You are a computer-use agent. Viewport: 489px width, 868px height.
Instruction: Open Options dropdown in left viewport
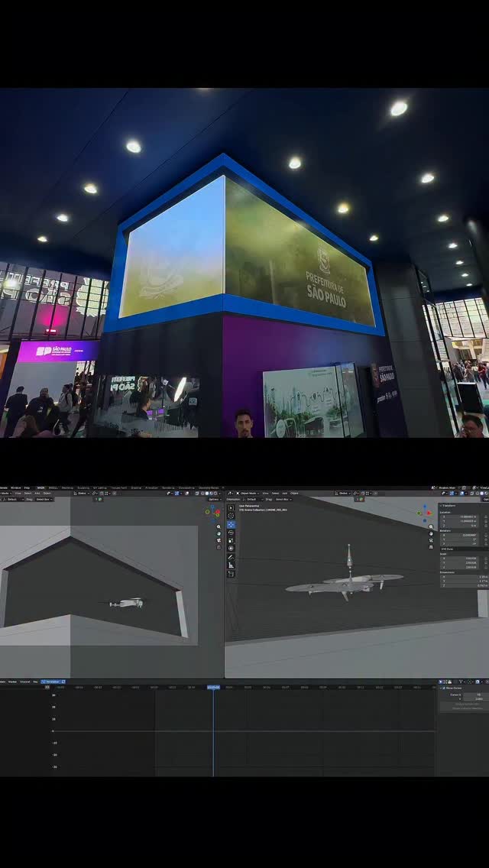pos(214,499)
